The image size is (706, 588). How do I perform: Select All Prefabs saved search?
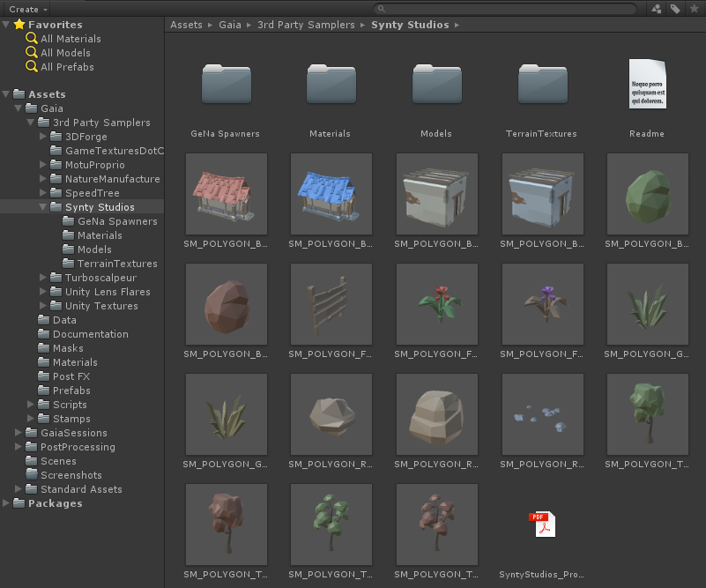pyautogui.click(x=67, y=67)
